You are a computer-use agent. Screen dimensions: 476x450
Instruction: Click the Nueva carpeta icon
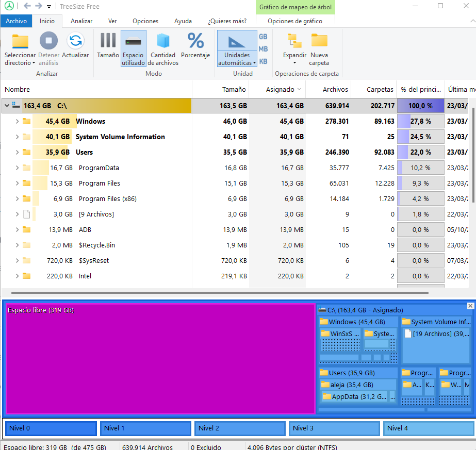tap(319, 41)
